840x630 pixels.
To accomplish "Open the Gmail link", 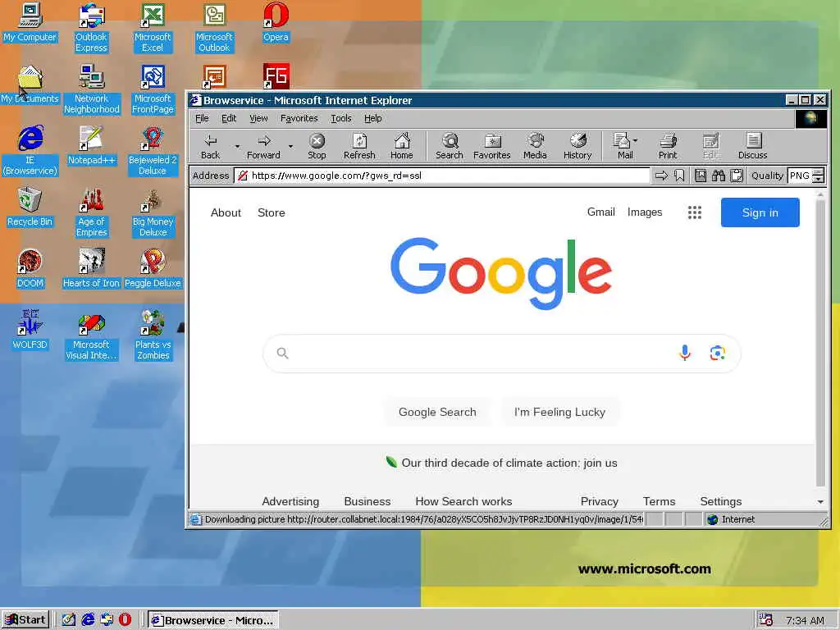I will click(600, 212).
